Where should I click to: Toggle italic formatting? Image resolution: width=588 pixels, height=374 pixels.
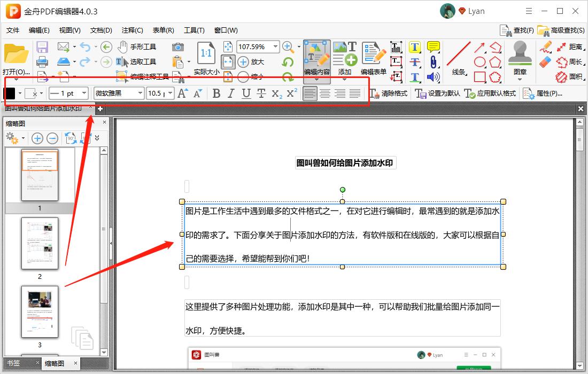point(230,93)
